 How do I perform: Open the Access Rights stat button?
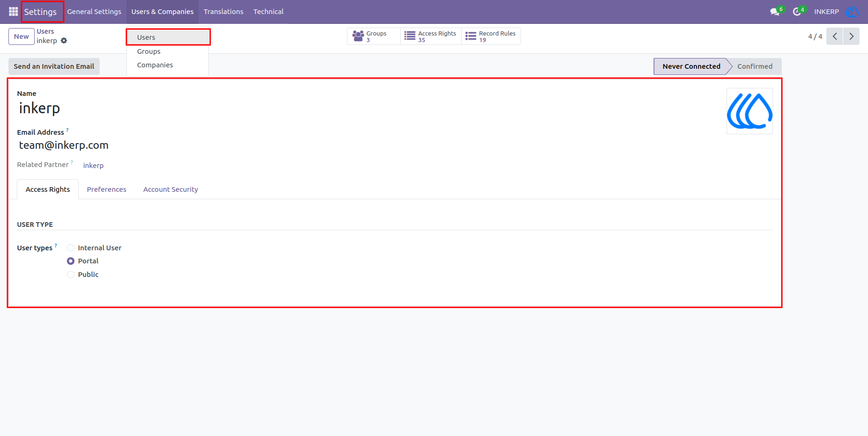coord(431,36)
